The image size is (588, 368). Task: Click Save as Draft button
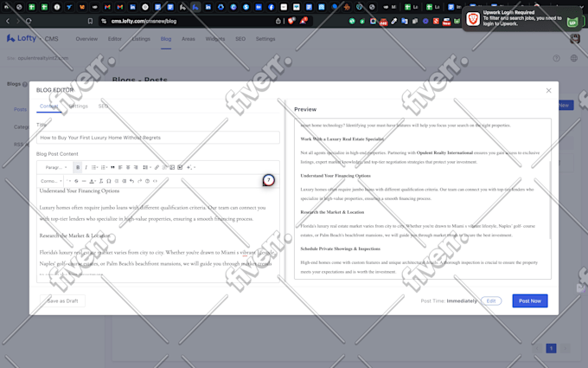62,300
